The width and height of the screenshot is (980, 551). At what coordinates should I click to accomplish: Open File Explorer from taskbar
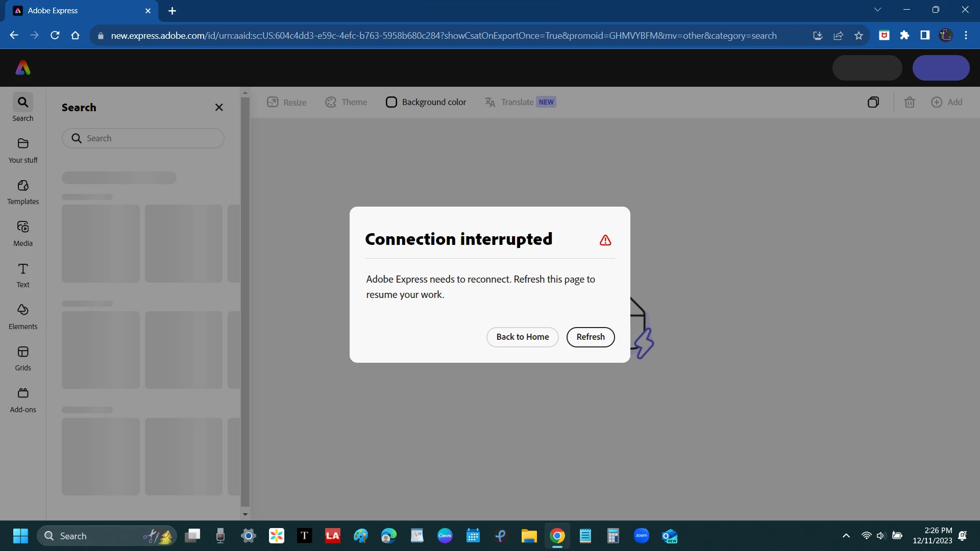pos(529,536)
